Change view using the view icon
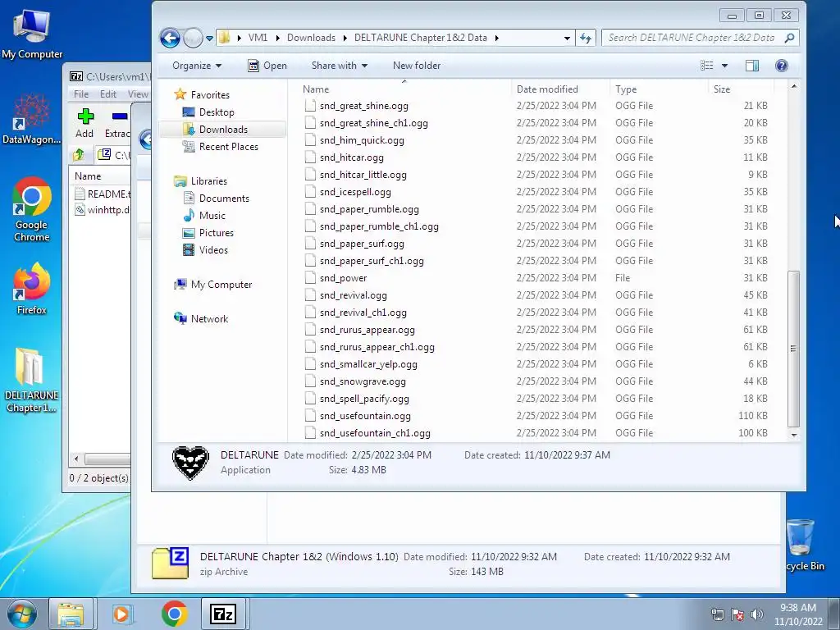 [706, 66]
